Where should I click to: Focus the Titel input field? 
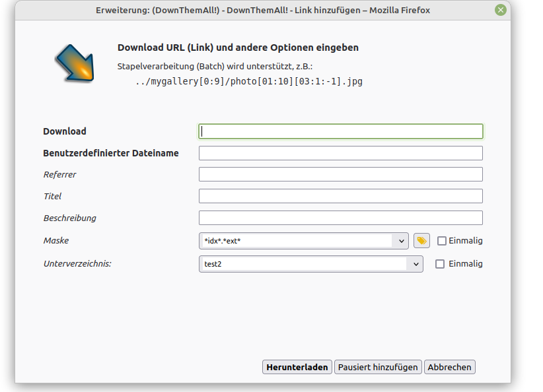(x=341, y=196)
